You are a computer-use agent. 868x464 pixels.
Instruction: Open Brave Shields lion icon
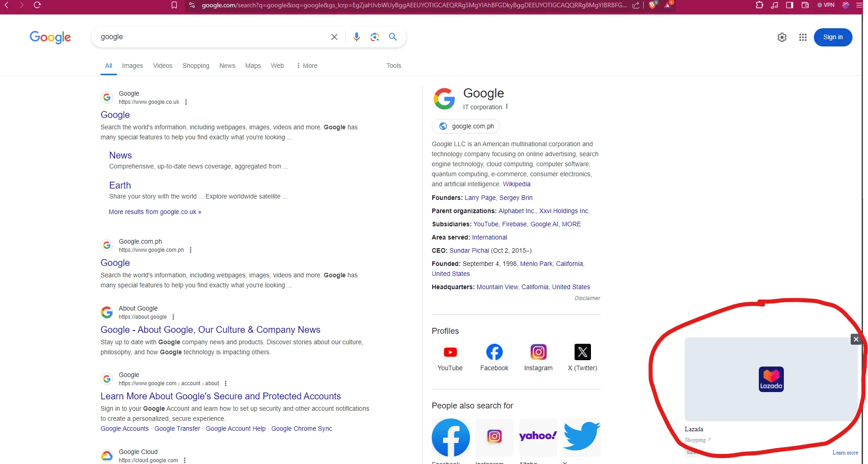[x=653, y=5]
